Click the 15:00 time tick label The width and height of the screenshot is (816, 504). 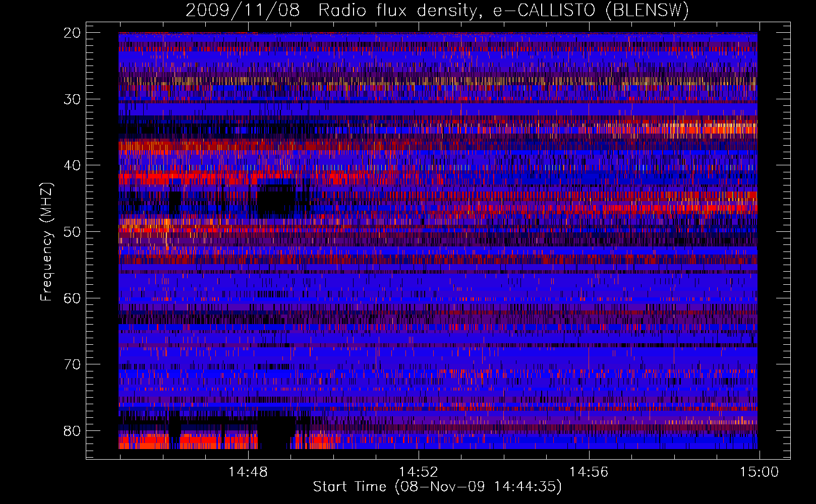coord(759,472)
